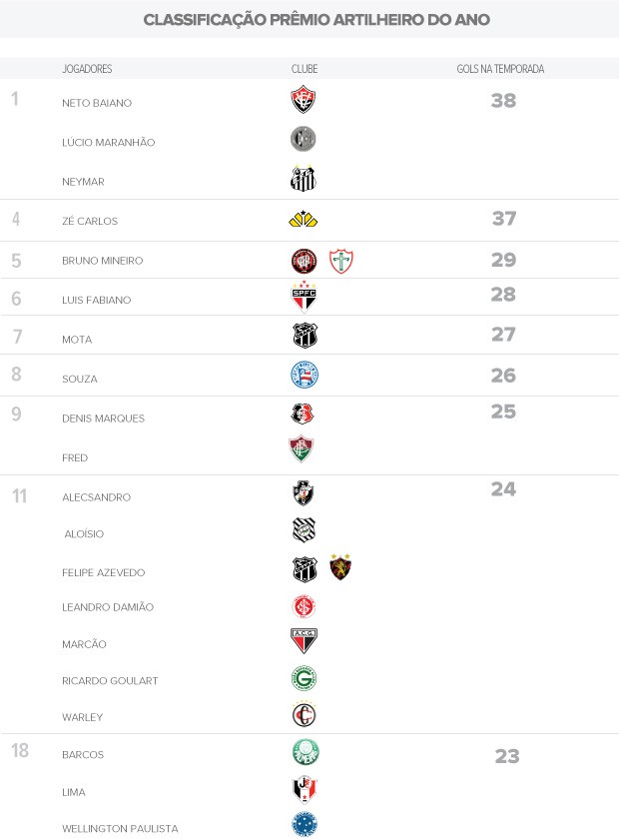Click the Goiás crest beside Ricardo Goulart
This screenshot has width=619, height=840.
304,678
